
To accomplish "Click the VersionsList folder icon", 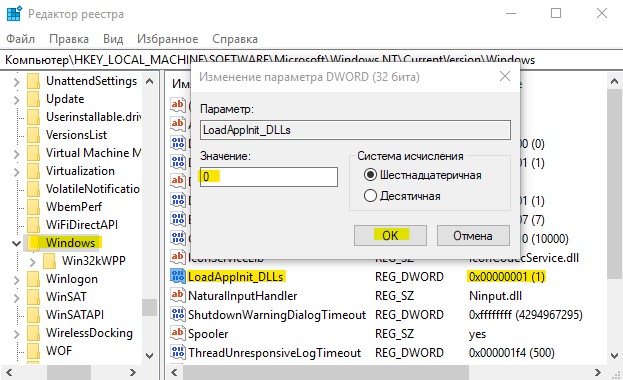I will point(33,135).
